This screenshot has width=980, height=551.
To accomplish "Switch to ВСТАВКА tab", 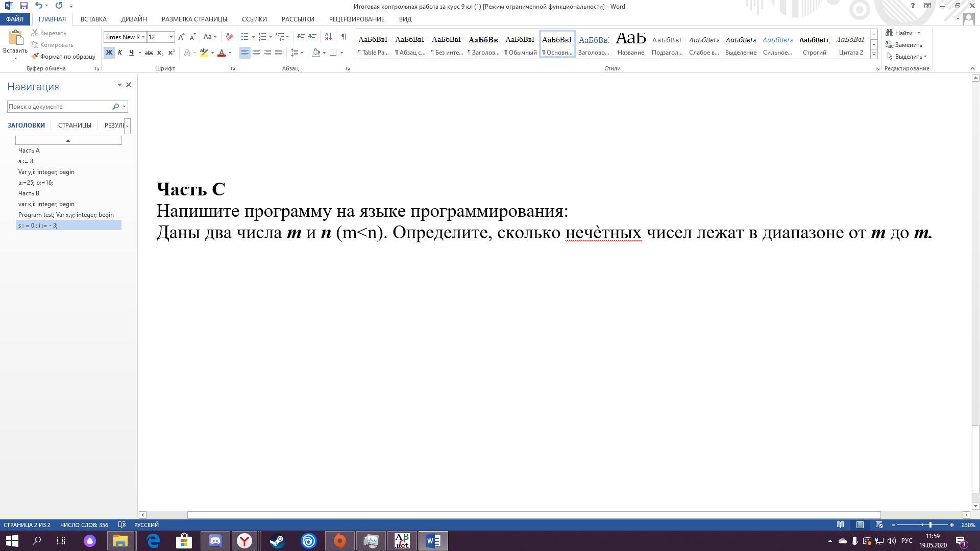I will pyautogui.click(x=93, y=19).
